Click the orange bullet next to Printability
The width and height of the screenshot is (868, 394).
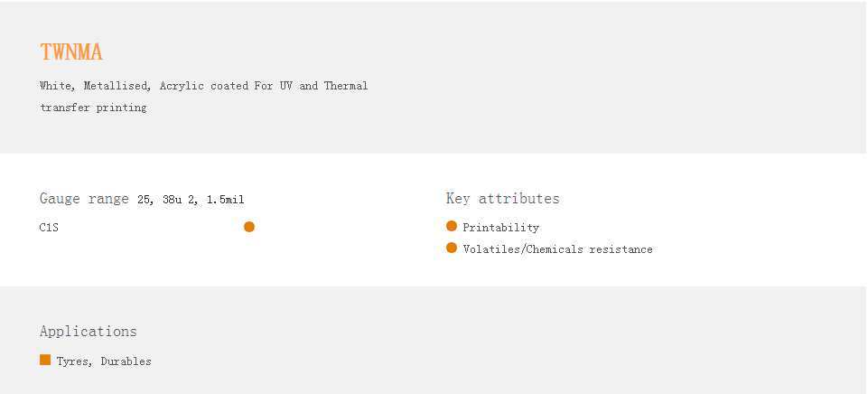pos(452,226)
